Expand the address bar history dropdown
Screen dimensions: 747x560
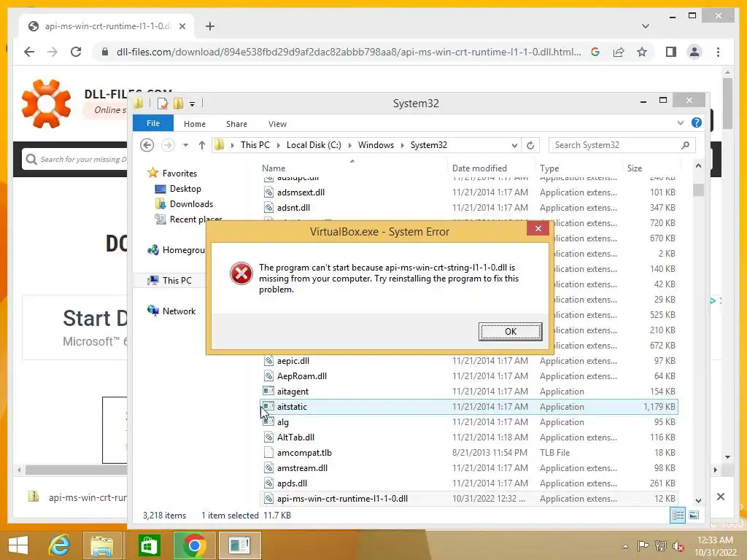(514, 145)
